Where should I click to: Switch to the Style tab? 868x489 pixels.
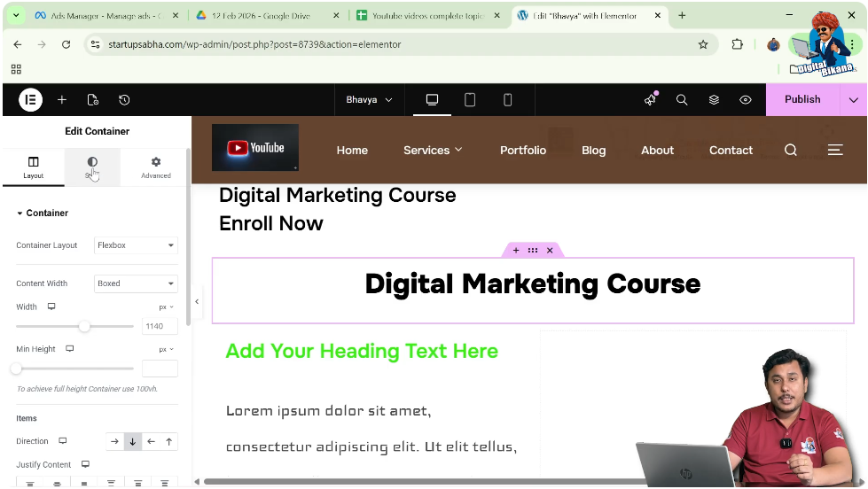click(x=92, y=167)
